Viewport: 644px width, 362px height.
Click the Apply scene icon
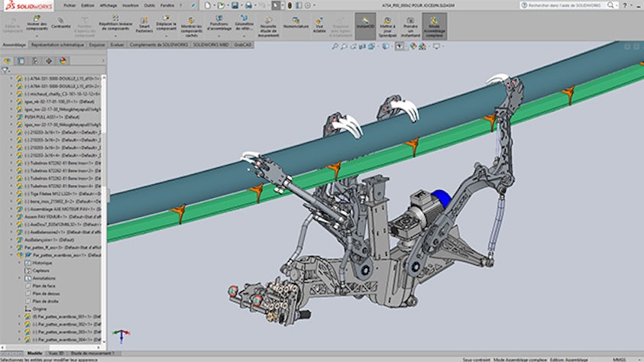422,47
